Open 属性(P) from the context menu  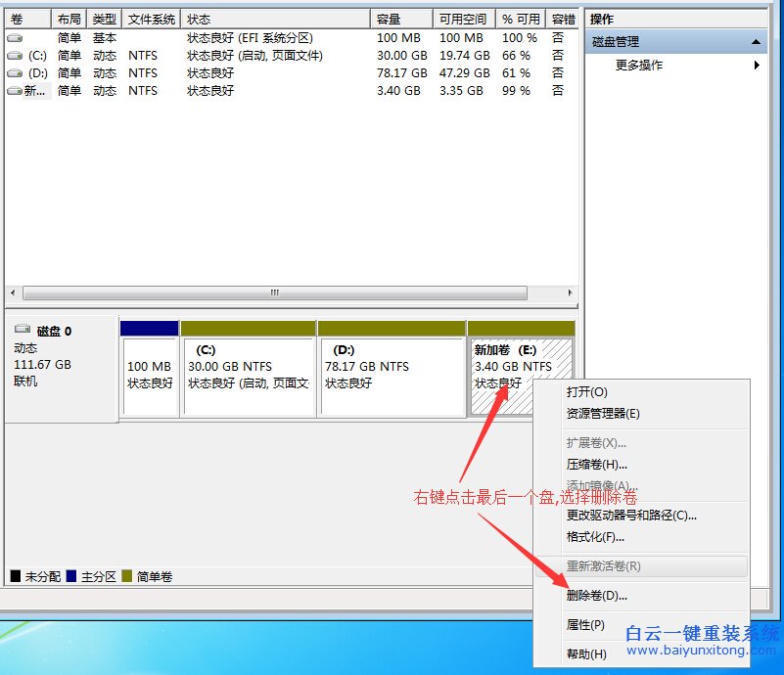(x=584, y=624)
